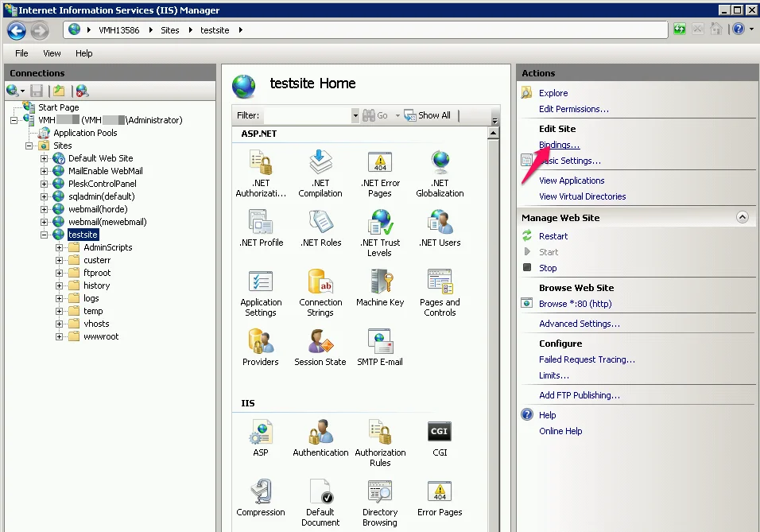Screen dimensions: 760x532
Task: Collapse the Manage Web Site section
Action: 742,217
